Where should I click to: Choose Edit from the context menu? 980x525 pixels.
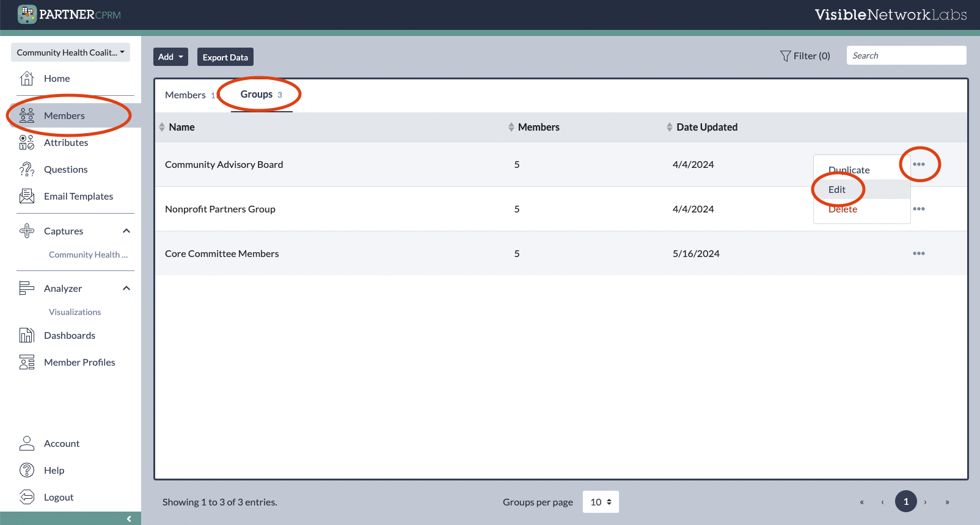click(837, 189)
